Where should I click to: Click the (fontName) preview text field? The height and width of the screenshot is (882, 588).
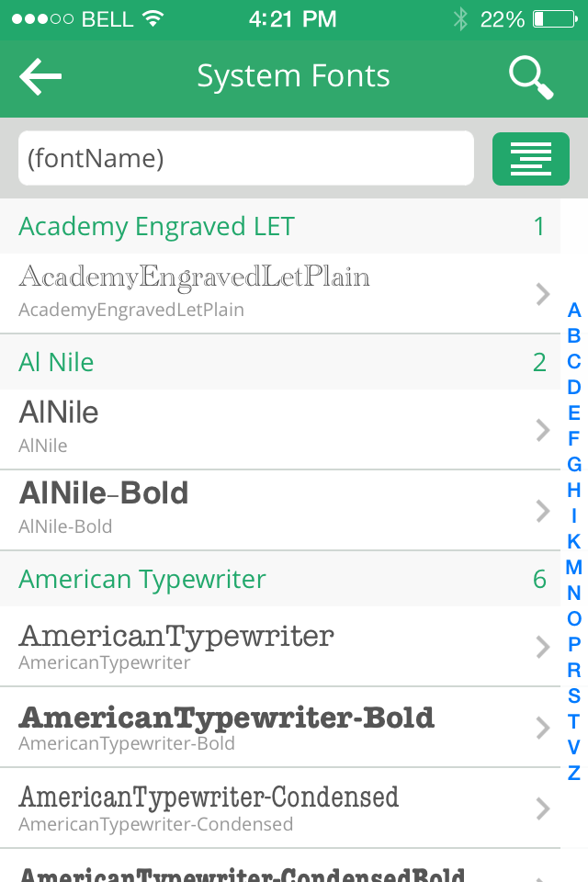(x=246, y=158)
